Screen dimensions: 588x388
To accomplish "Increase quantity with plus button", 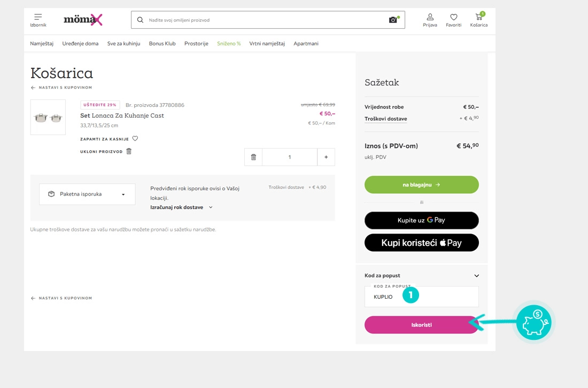I will click(326, 157).
